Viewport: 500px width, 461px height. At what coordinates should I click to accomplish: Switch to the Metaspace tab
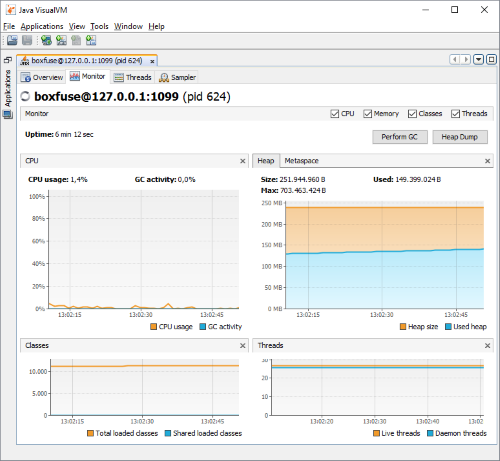pos(301,161)
